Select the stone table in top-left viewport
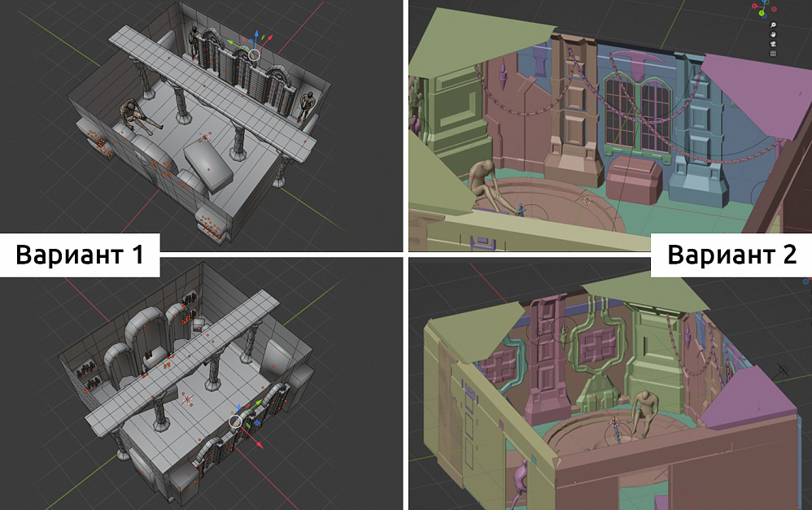Screen dimensions: 812x510 pos(207,166)
